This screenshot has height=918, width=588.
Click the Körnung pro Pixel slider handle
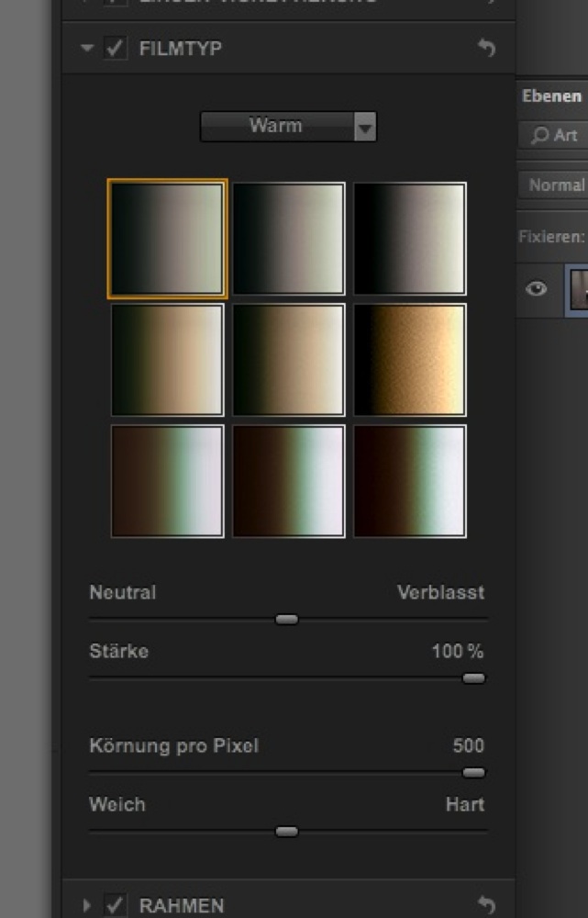[x=473, y=773]
